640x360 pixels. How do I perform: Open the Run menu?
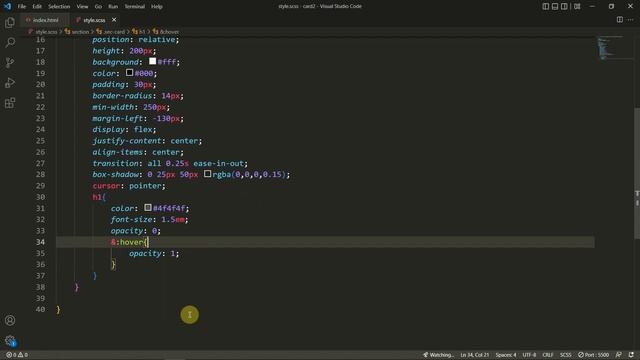coord(113,7)
